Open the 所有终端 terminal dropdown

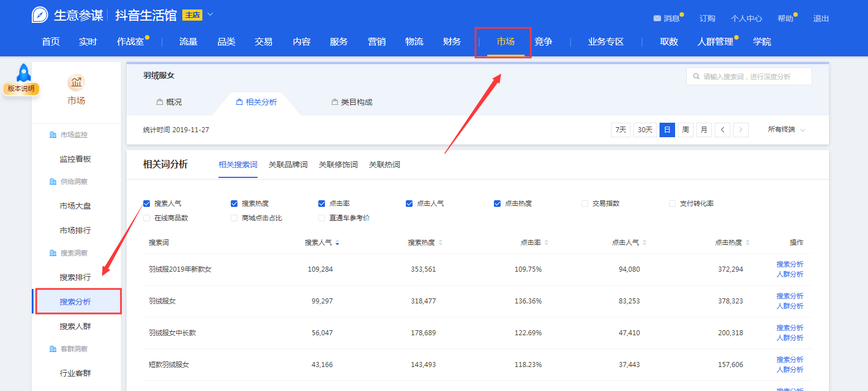[787, 130]
